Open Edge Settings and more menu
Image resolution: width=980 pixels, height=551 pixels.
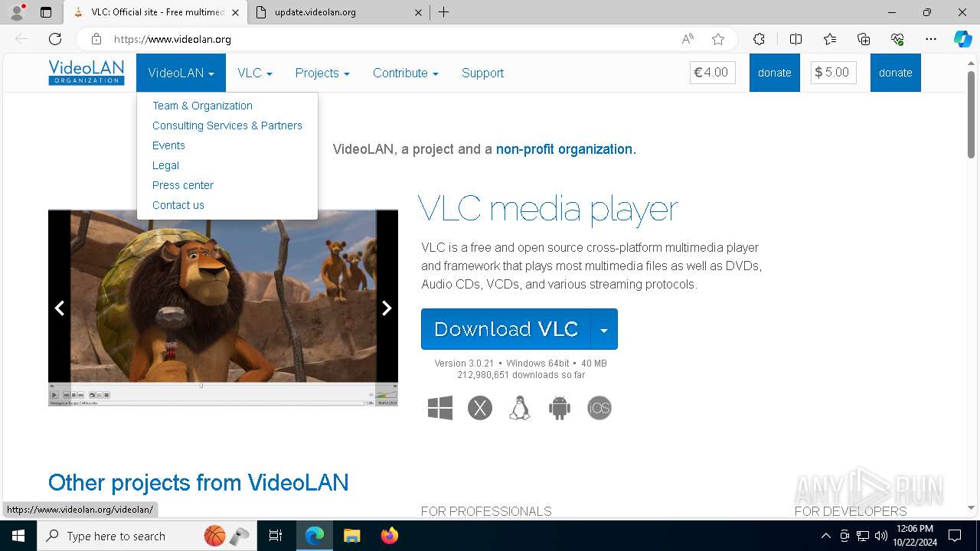[931, 39]
